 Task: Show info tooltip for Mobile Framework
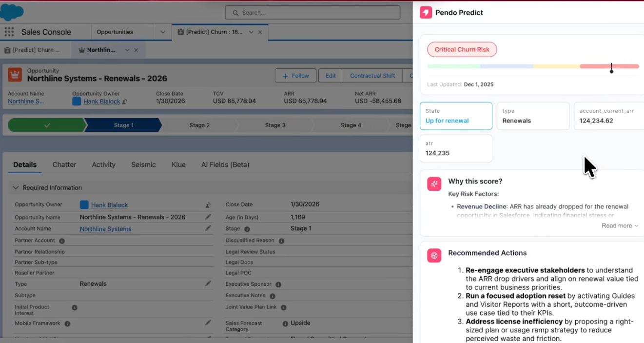click(67, 323)
